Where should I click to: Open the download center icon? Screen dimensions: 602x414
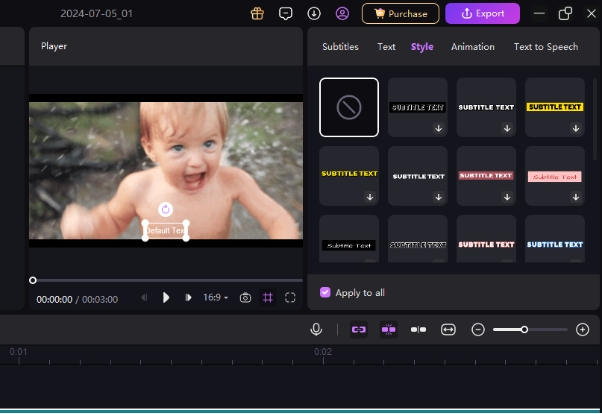click(314, 14)
